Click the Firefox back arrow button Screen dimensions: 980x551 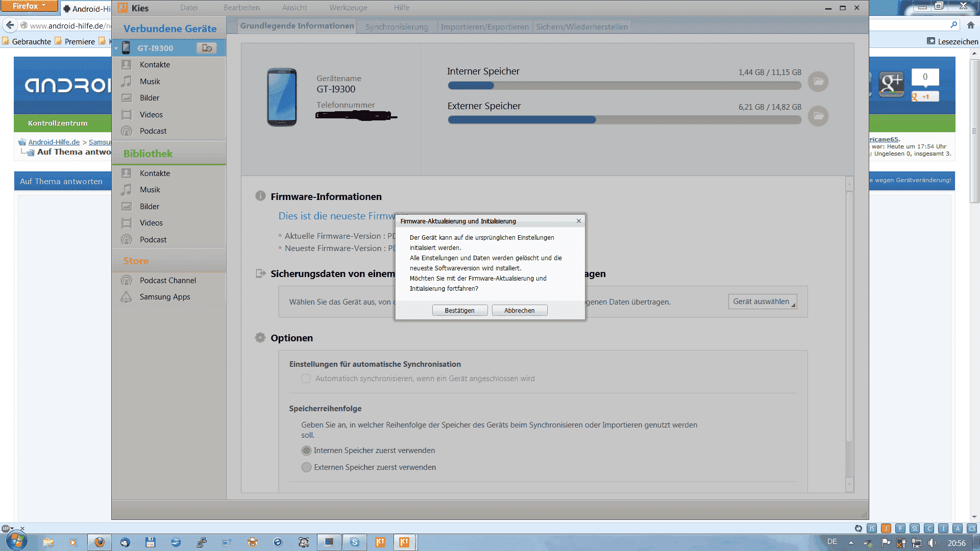pyautogui.click(x=10, y=25)
